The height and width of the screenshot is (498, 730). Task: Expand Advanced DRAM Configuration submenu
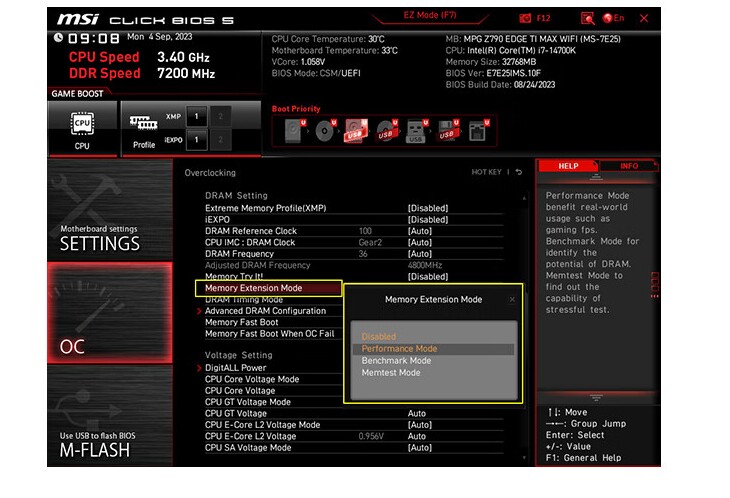265,311
